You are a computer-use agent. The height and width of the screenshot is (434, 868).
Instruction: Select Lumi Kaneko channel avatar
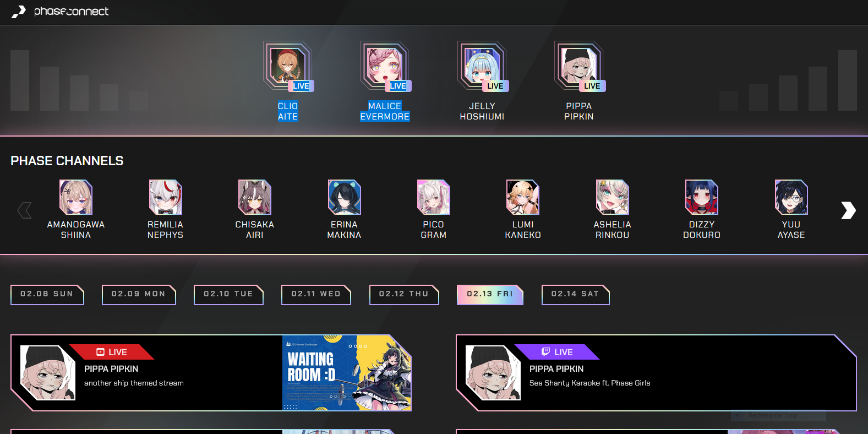point(523,197)
